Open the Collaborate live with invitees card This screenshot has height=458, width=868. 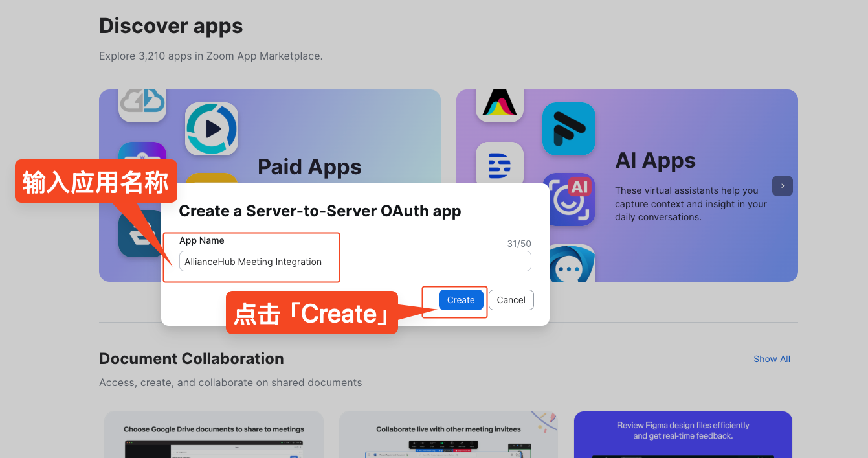[x=448, y=434]
